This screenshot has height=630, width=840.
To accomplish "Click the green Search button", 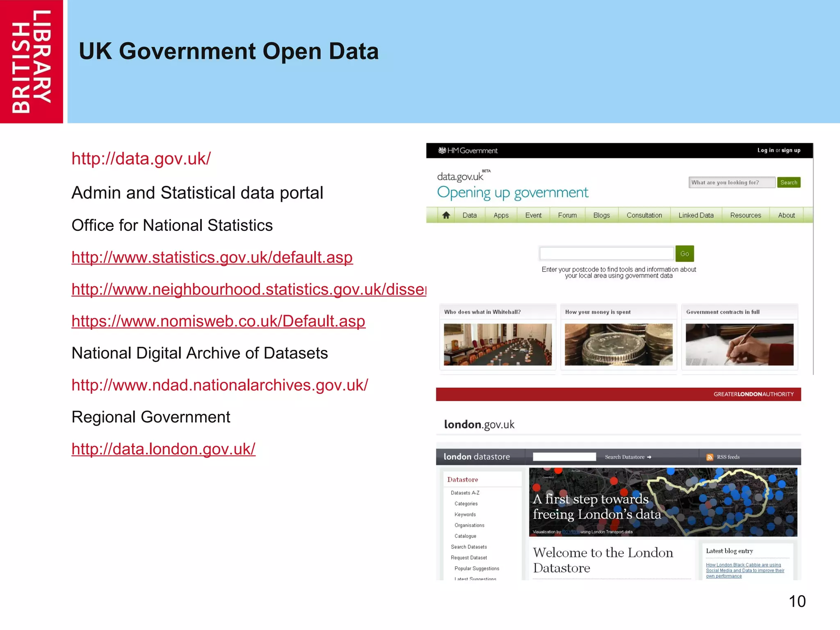I will pos(789,183).
